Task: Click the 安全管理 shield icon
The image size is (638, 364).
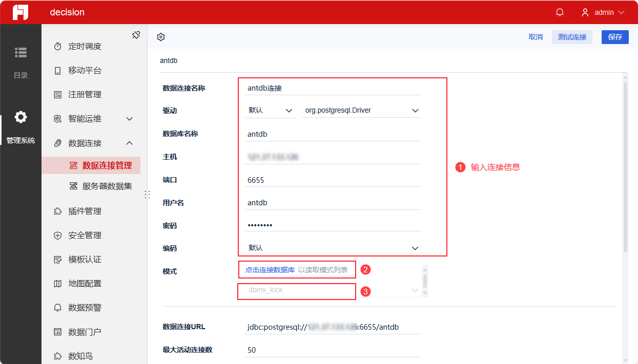Action: click(58, 235)
